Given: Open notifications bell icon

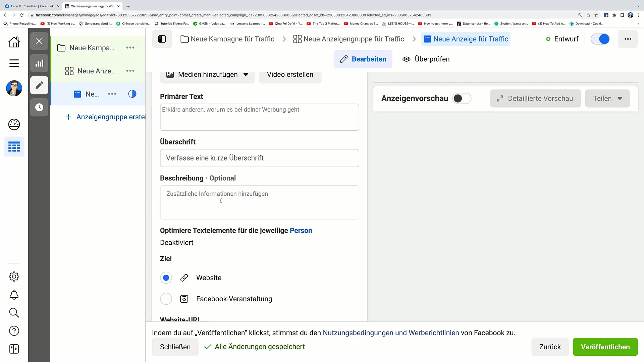Looking at the screenshot, I should tap(14, 295).
